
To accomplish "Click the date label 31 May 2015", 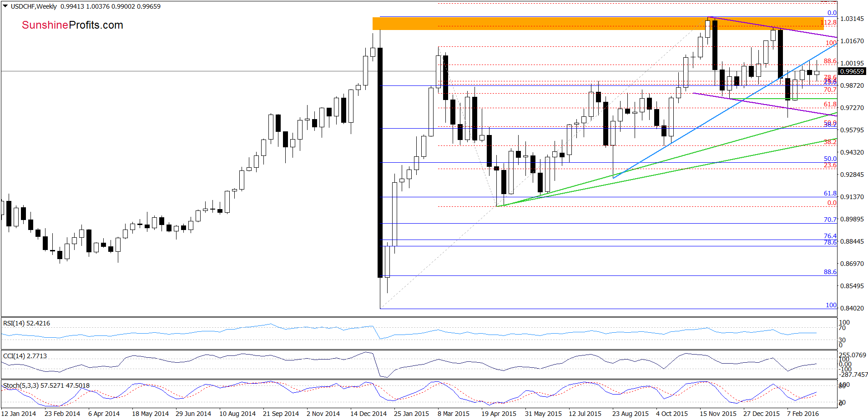I will [543, 414].
